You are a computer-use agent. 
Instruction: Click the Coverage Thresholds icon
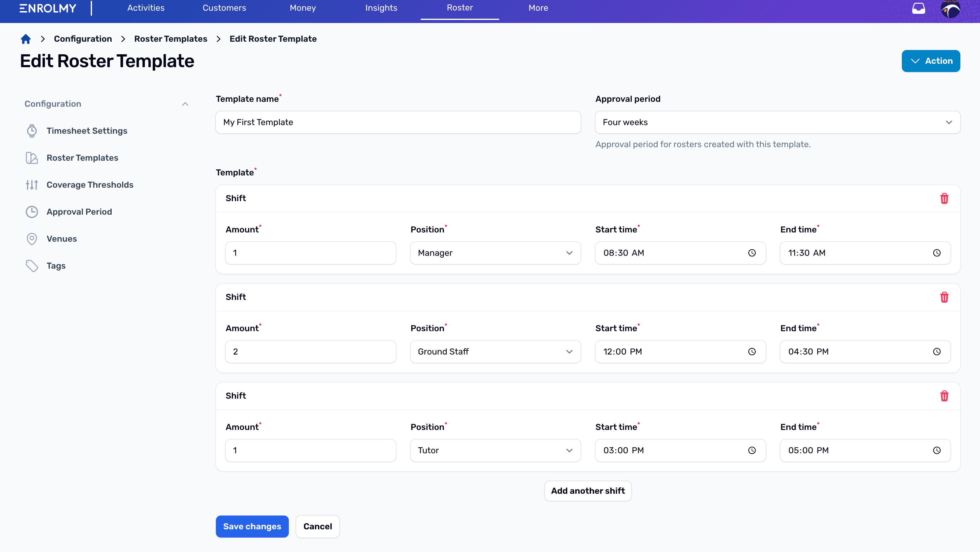click(31, 184)
